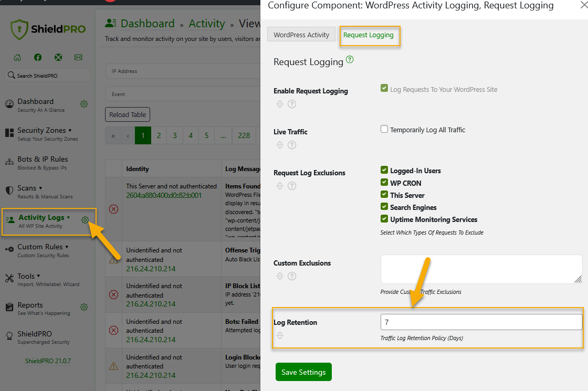The width and height of the screenshot is (588, 391).
Task: Click the globe help icon in sidebar
Action: 58,57
